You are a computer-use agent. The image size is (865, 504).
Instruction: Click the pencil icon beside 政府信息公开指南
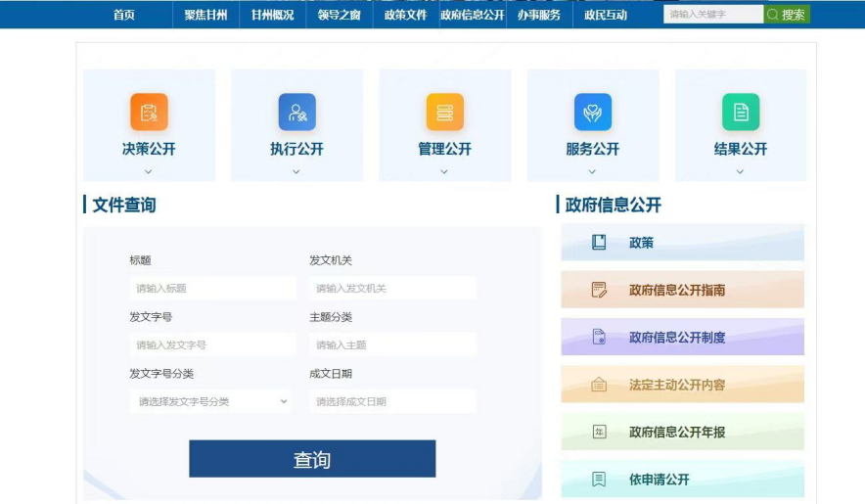click(x=599, y=290)
